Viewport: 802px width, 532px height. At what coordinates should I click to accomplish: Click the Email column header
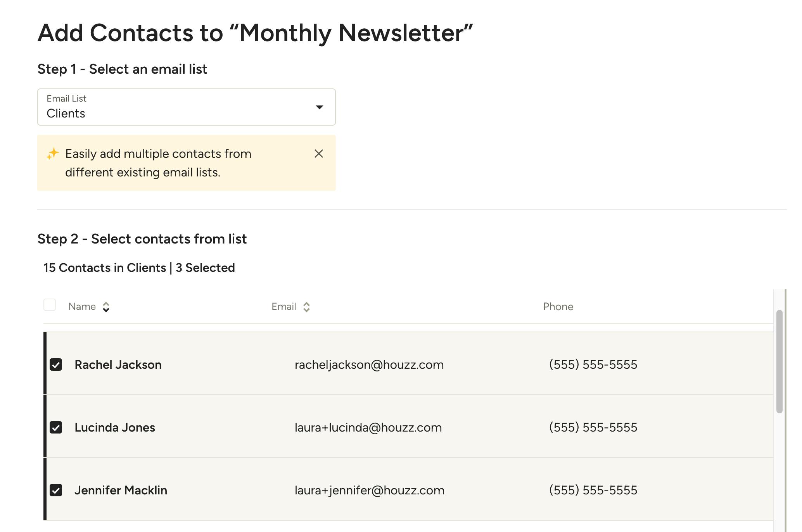(284, 307)
